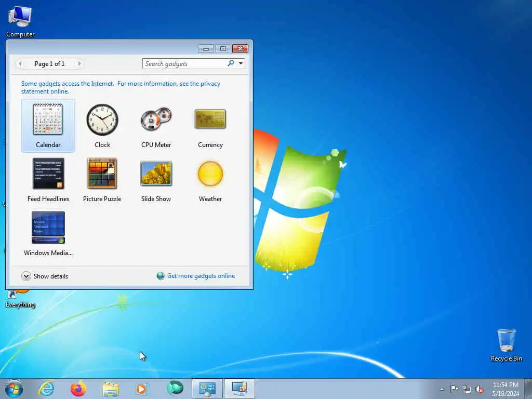
Task: Minimize the gadget gallery window
Action: (206, 49)
